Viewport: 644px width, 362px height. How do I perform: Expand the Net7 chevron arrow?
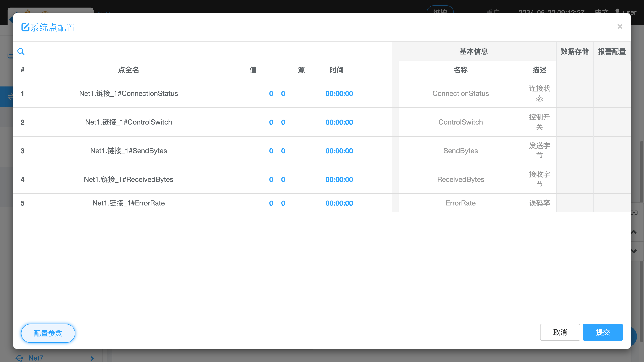92,358
